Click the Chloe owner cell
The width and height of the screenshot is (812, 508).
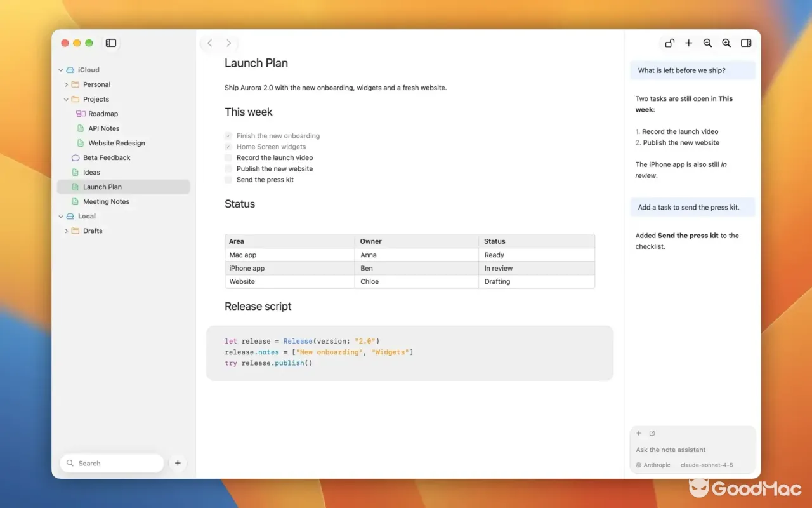coord(417,281)
